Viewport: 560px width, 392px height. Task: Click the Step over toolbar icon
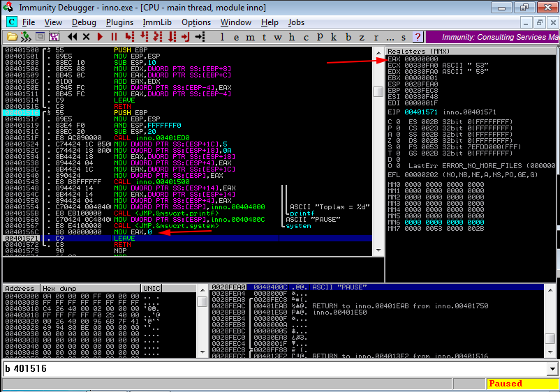144,37
